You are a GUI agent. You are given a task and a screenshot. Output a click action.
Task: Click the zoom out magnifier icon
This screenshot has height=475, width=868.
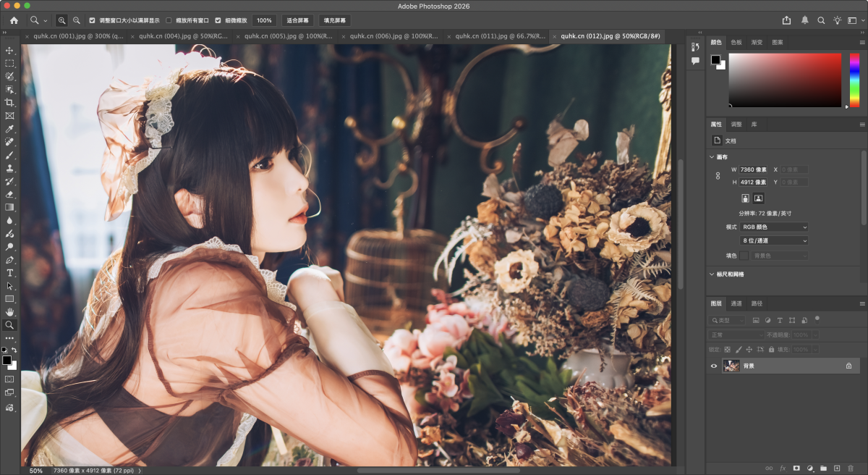coord(76,20)
